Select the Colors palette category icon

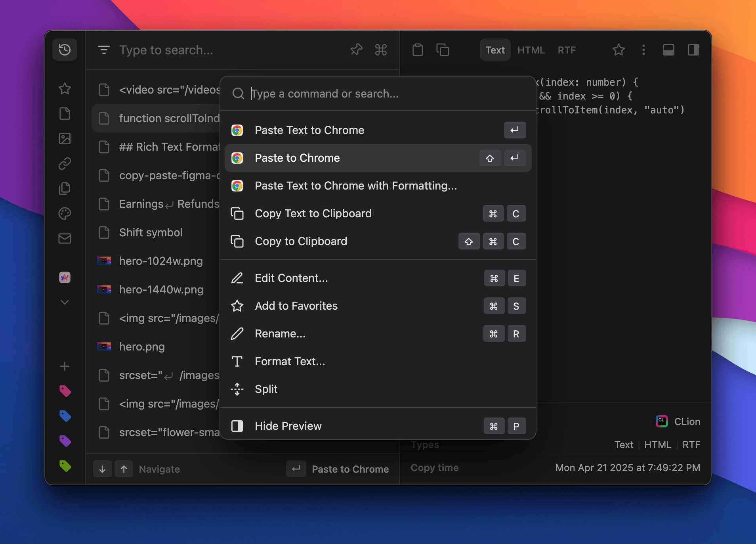(x=65, y=213)
